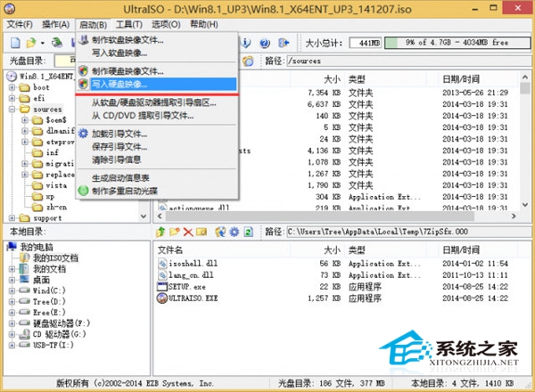Click SETUP.exe file icon
The width and height of the screenshot is (535, 392).
(162, 286)
